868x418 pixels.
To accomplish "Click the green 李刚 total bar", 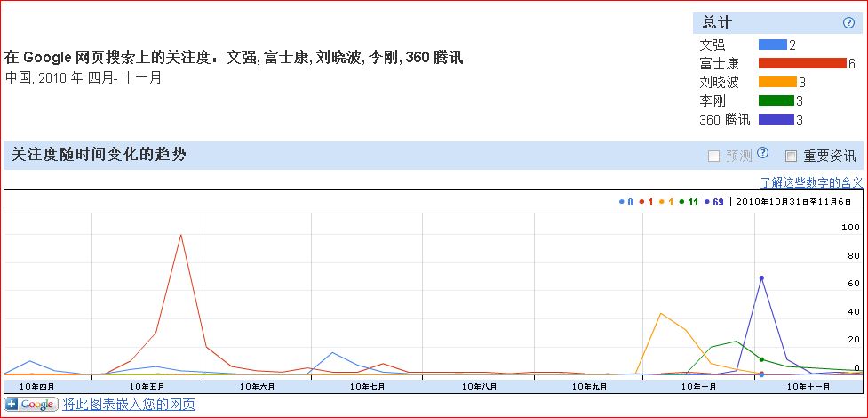I will click(x=776, y=100).
